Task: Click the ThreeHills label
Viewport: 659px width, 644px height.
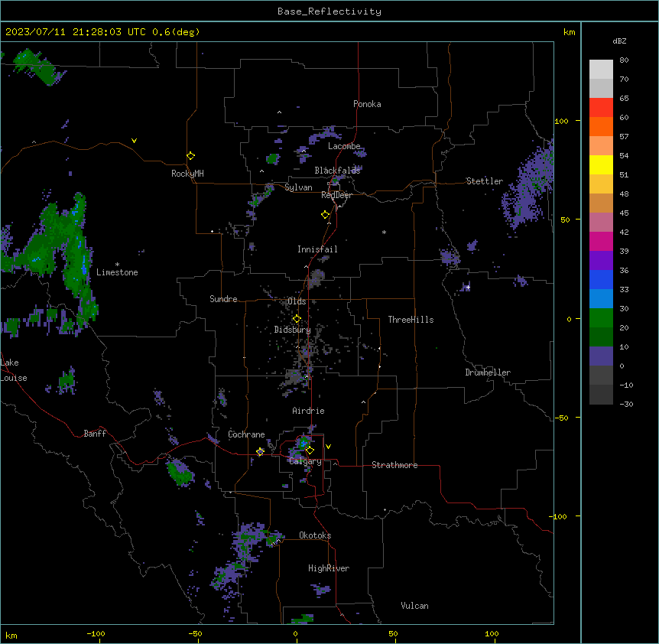Action: pyautogui.click(x=411, y=320)
